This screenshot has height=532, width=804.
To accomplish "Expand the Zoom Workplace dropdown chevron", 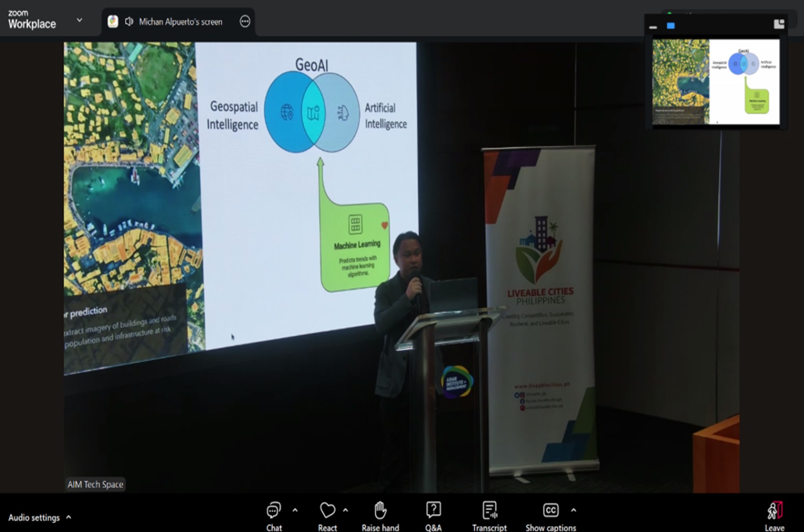I will point(79,20).
